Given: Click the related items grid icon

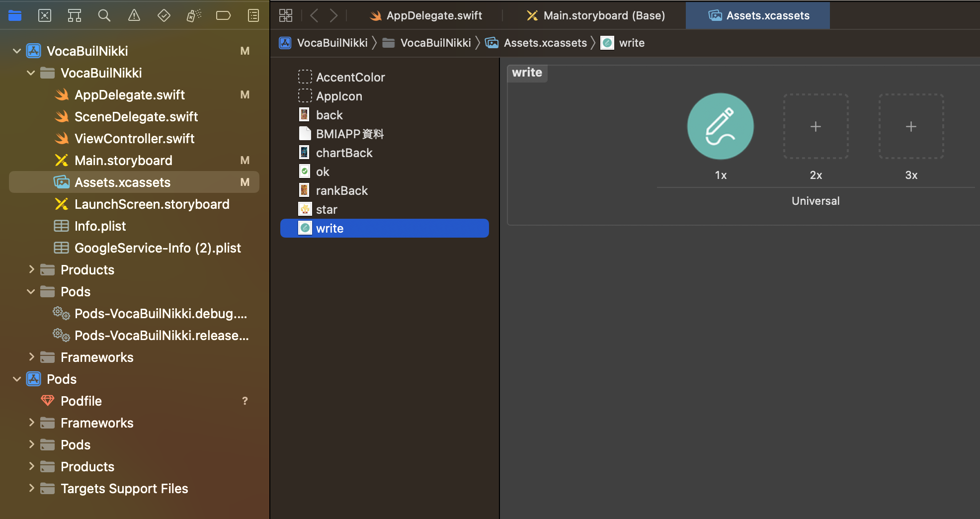Looking at the screenshot, I should pos(286,15).
